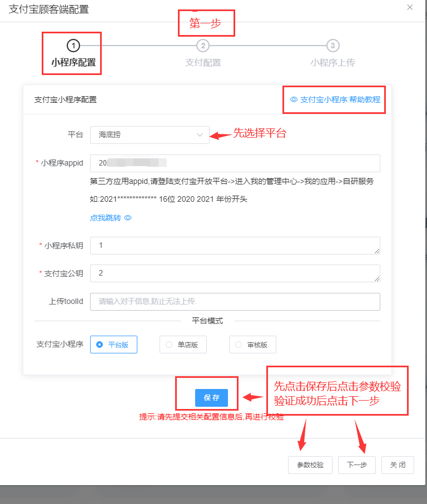427x504 pixels.
Task: Expand the 平台 dropdown arrow
Action: [200, 135]
